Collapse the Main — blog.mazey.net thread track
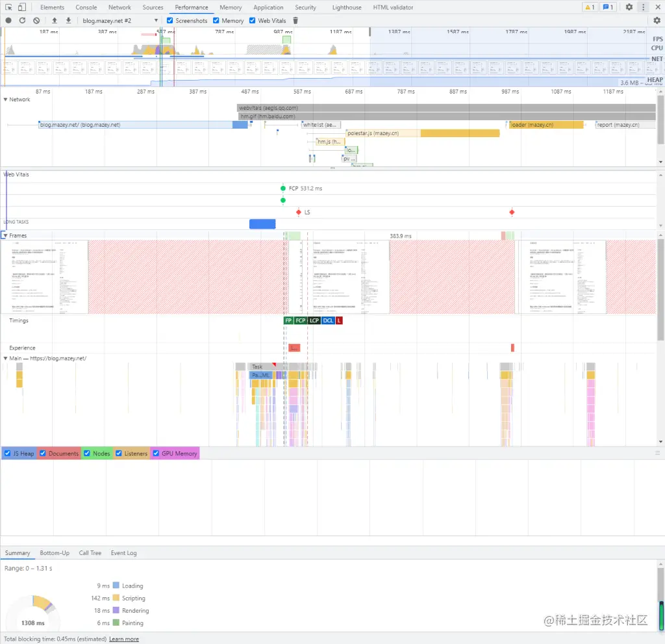 pos(6,358)
